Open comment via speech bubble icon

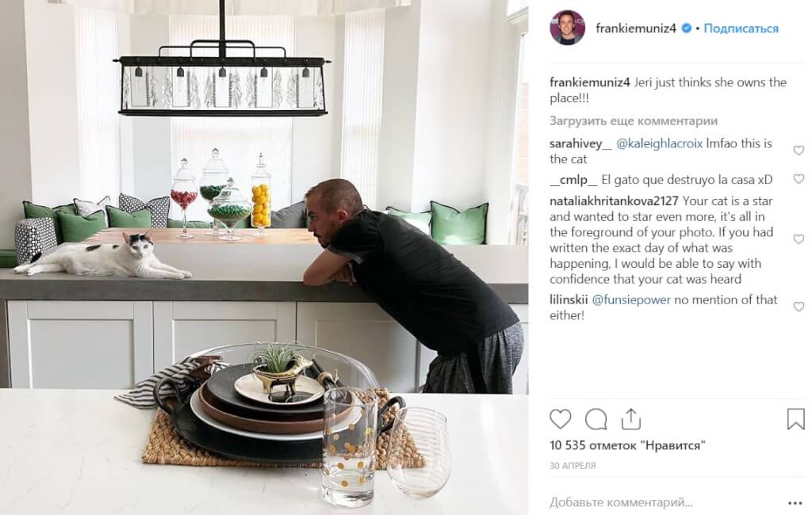click(x=596, y=418)
